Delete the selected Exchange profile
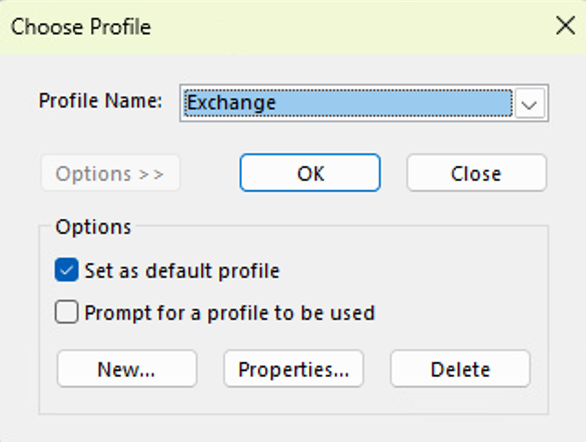Screen dimensions: 586x442 [x=460, y=369]
